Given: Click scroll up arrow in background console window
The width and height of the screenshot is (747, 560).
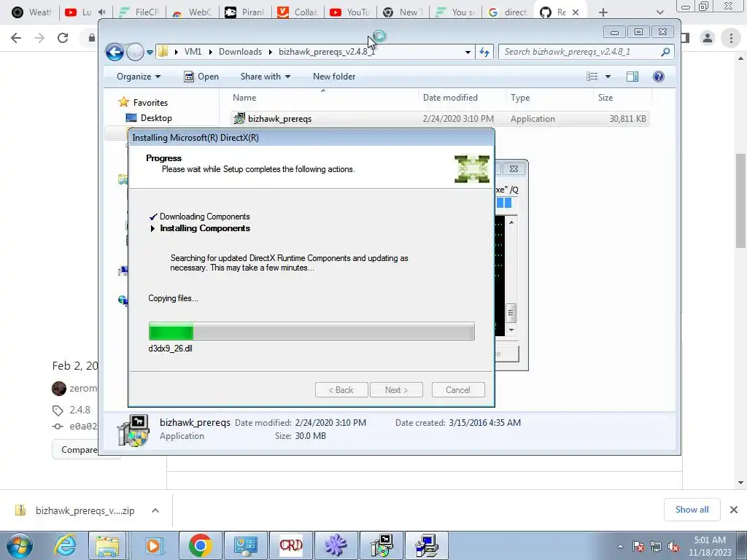Looking at the screenshot, I should coord(511,222).
